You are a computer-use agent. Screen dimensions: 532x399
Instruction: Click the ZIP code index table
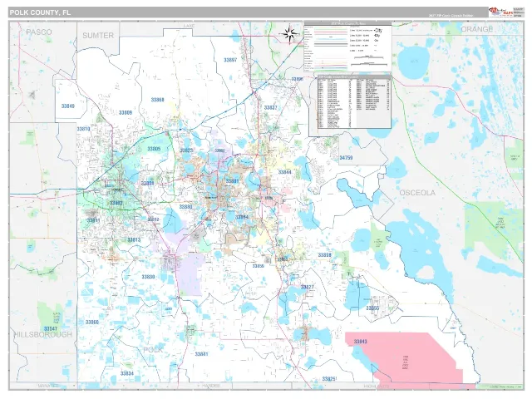pyautogui.click(x=354, y=101)
